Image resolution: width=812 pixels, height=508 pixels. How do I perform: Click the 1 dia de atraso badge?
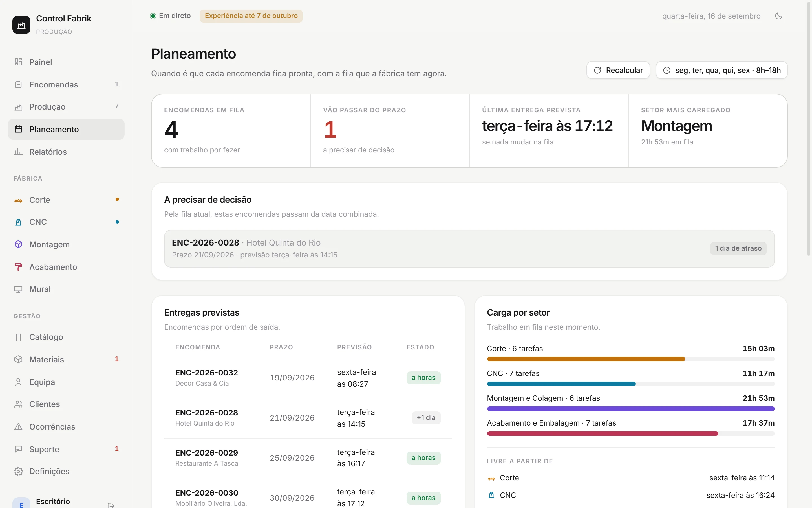(738, 248)
